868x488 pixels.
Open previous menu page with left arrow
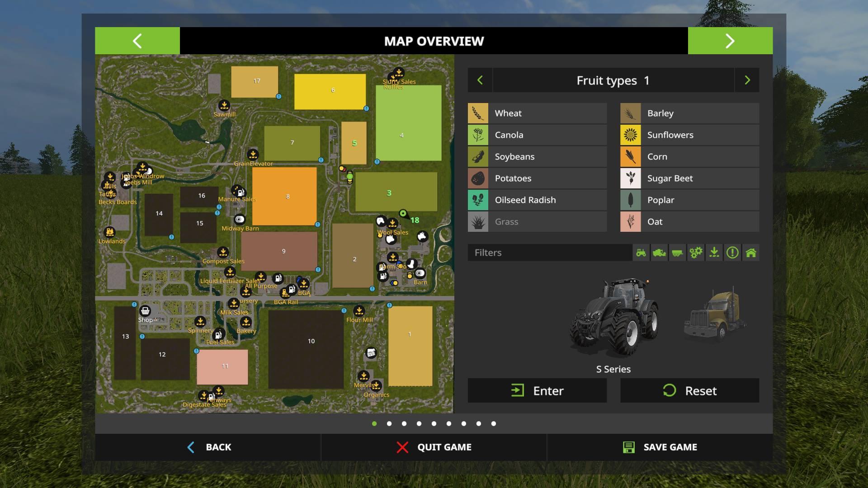[137, 41]
